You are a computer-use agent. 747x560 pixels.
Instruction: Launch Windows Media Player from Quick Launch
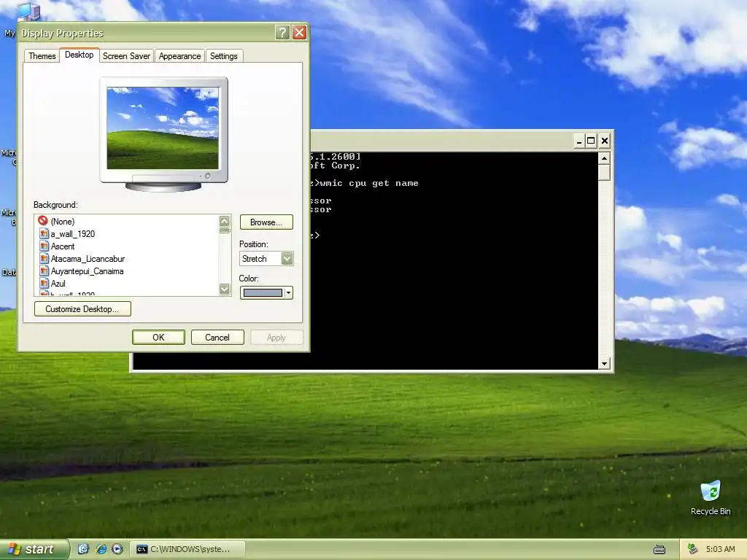pyautogui.click(x=117, y=549)
